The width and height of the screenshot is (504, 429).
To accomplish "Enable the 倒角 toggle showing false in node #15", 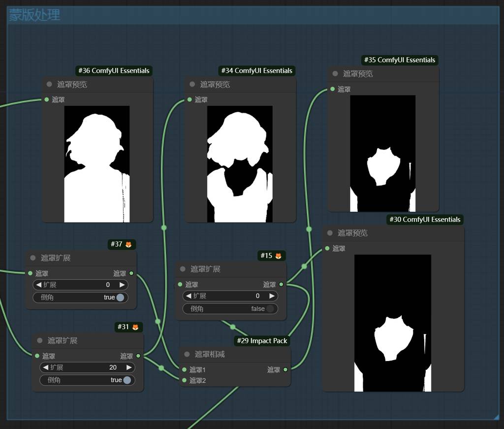I will [269, 309].
